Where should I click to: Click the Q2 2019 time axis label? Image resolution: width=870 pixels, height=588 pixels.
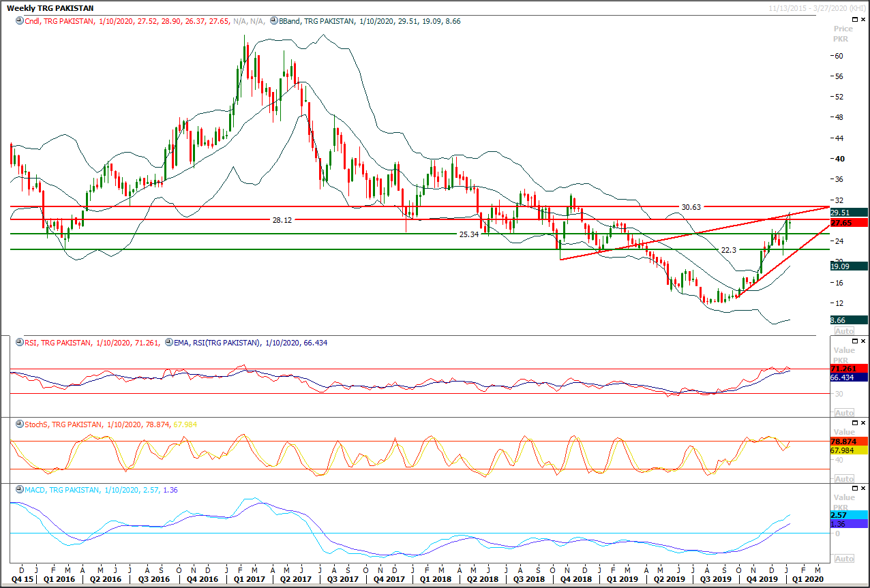(x=668, y=578)
